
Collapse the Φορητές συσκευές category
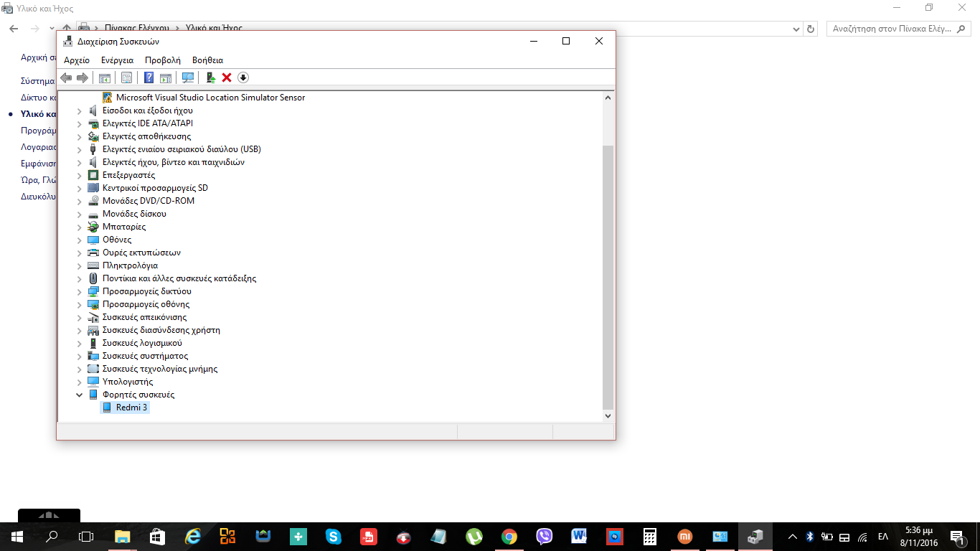pyautogui.click(x=80, y=395)
